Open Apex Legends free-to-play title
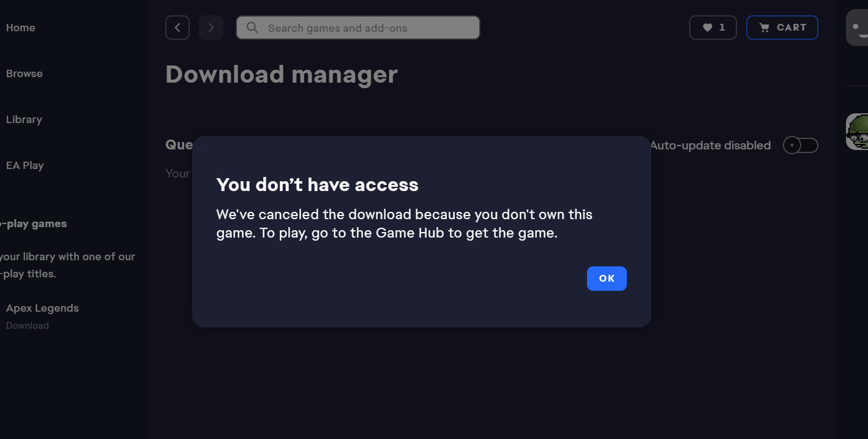 [x=42, y=308]
